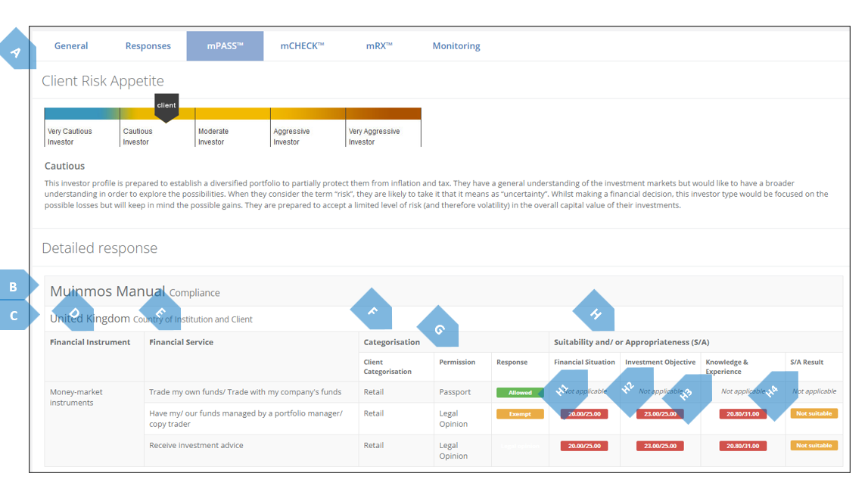868x489 pixels.
Task: Click the 20.80/31.00 score in the investment advice row
Action: point(742,446)
